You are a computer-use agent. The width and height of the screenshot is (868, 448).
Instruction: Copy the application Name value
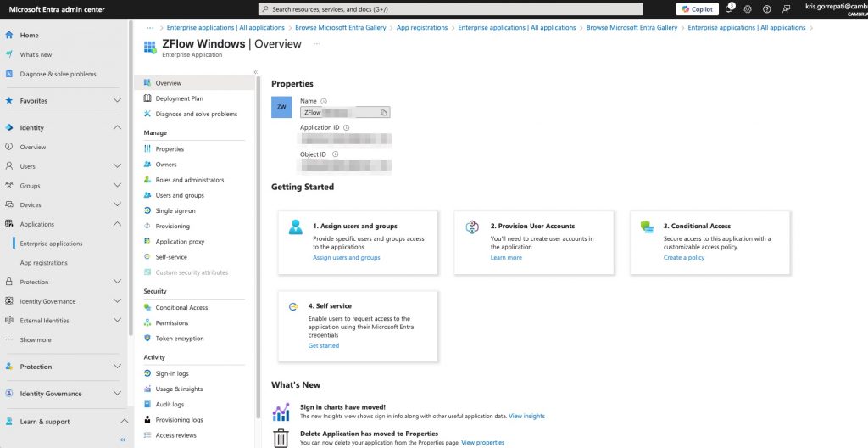tap(384, 113)
